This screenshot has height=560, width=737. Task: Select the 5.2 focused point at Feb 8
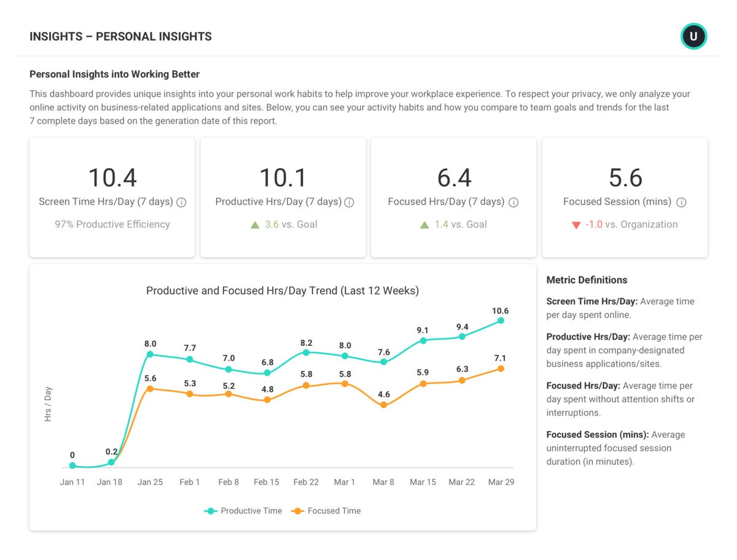(x=228, y=394)
